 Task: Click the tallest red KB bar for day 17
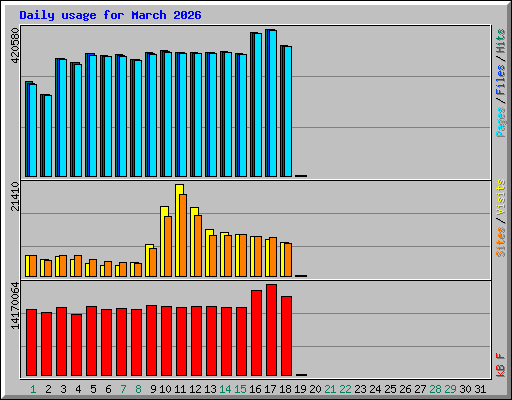(271, 330)
